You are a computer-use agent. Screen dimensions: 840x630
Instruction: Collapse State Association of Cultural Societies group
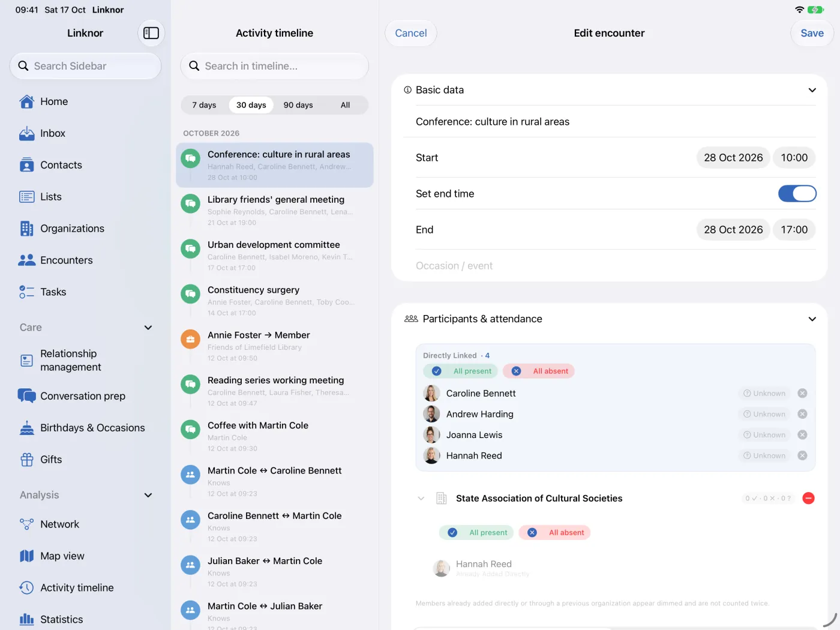(x=421, y=499)
